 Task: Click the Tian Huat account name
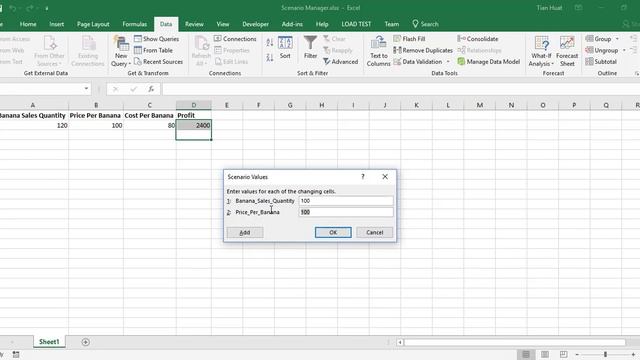pyautogui.click(x=549, y=8)
